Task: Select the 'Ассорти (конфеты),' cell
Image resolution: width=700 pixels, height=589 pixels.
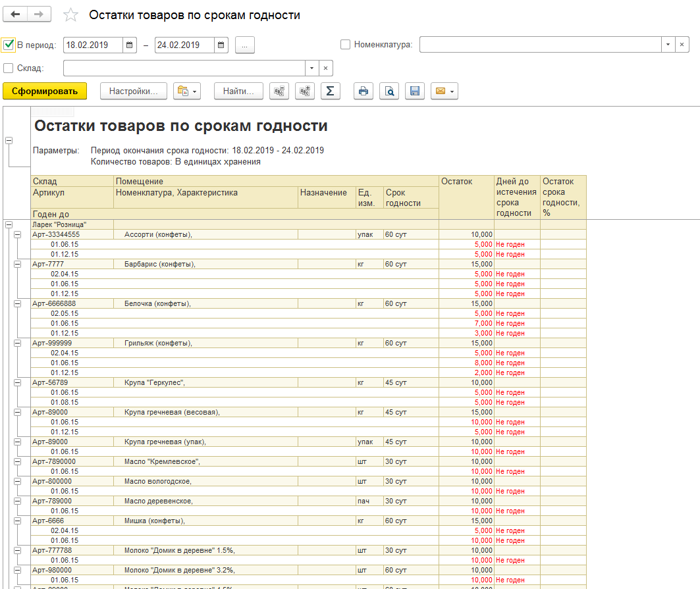Action: point(206,234)
